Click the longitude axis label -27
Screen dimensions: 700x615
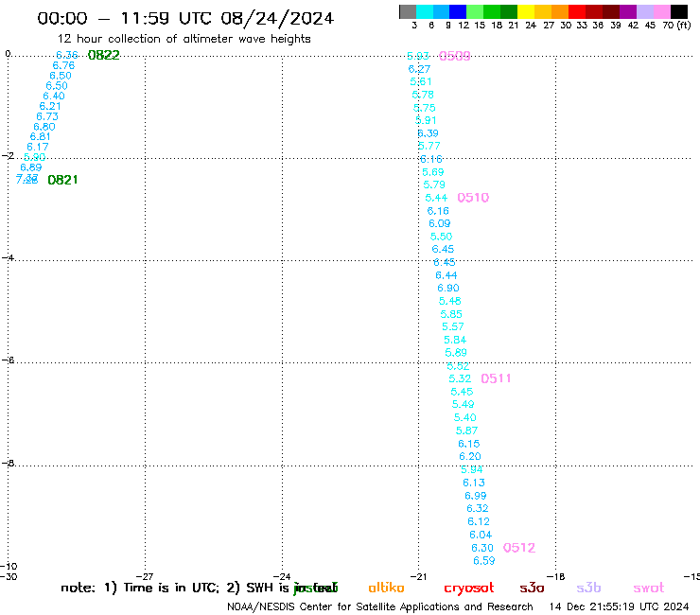(145, 576)
